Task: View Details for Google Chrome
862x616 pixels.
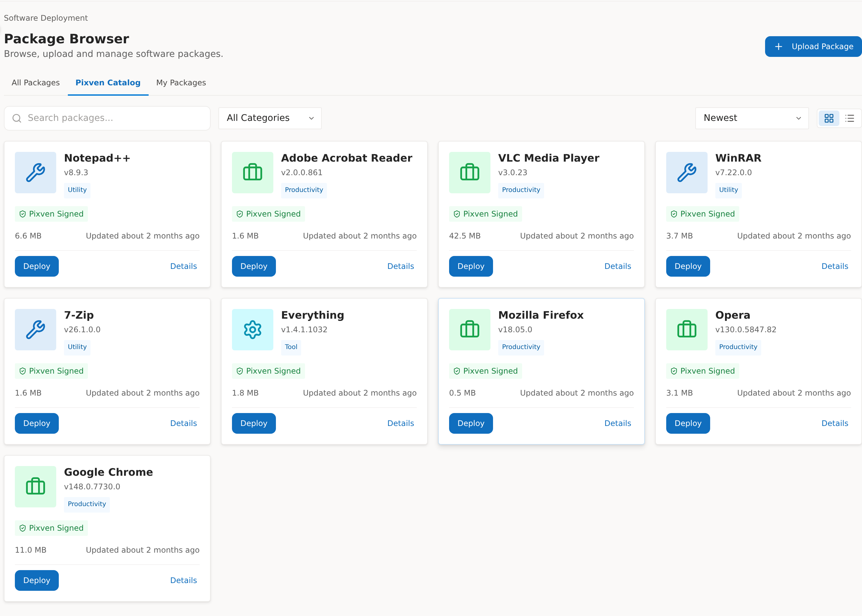Action: (184, 580)
